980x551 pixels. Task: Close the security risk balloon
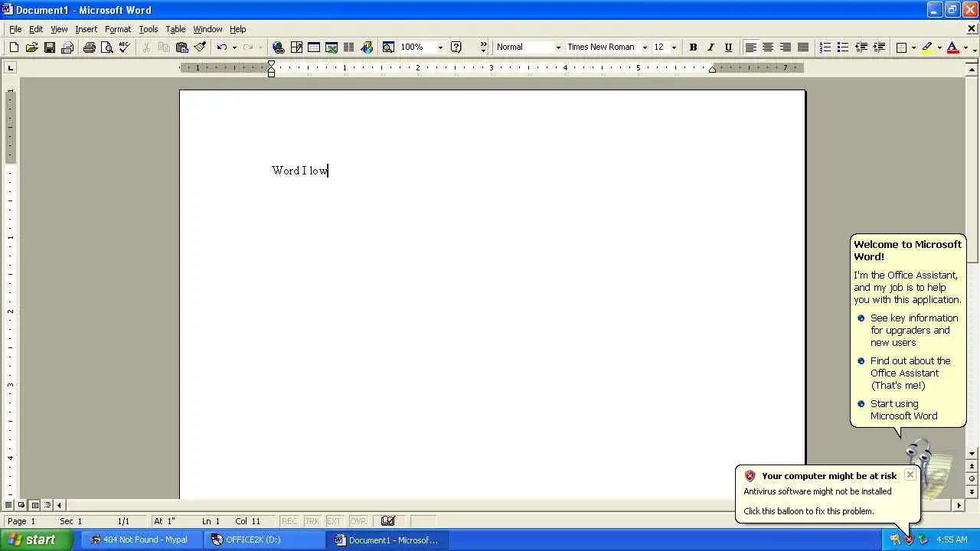pos(910,475)
